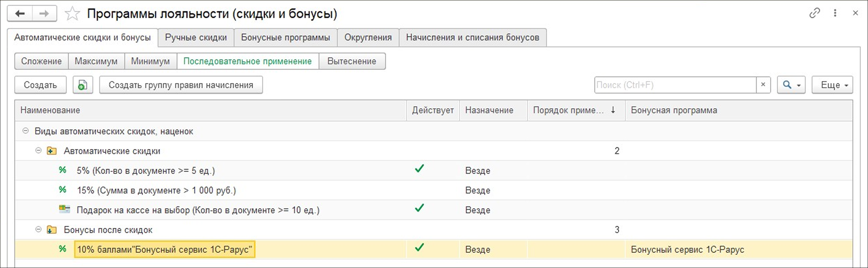Collapse Виды автоматических скидок, наценок group

click(25, 131)
